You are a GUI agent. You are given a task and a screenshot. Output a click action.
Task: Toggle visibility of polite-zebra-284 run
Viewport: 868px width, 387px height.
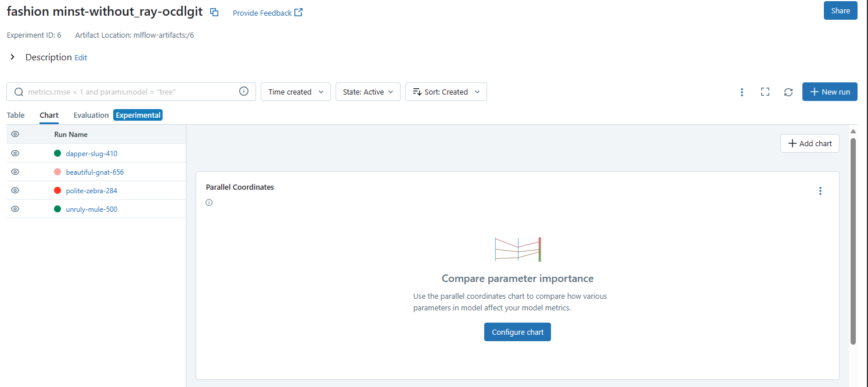click(x=15, y=190)
